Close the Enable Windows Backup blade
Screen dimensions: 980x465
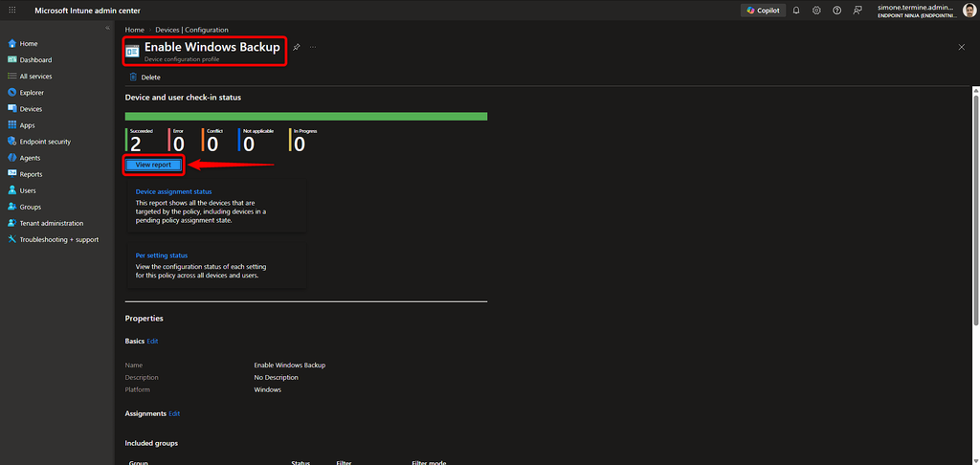point(962,47)
